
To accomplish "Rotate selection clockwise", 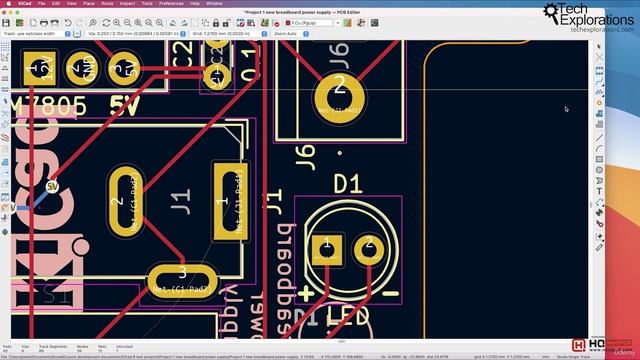I will click(x=184, y=23).
